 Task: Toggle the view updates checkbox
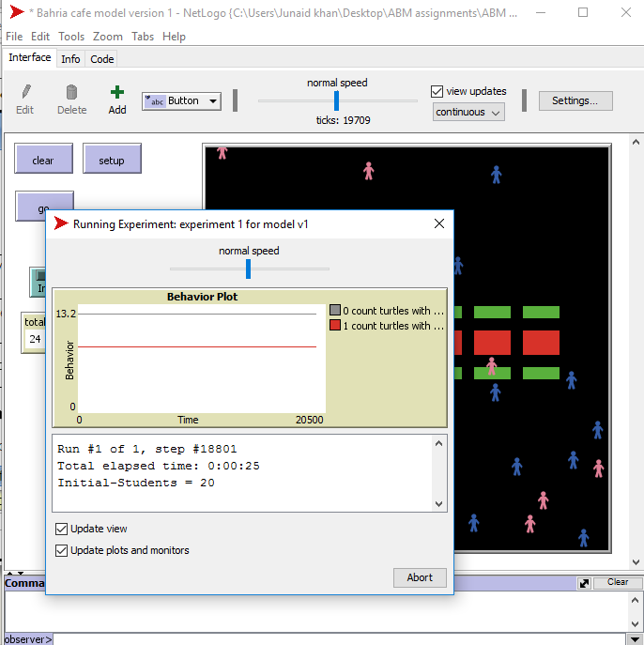click(x=437, y=91)
